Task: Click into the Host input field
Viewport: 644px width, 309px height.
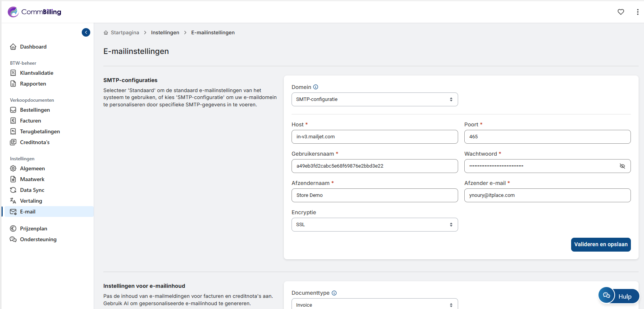Action: click(x=374, y=137)
